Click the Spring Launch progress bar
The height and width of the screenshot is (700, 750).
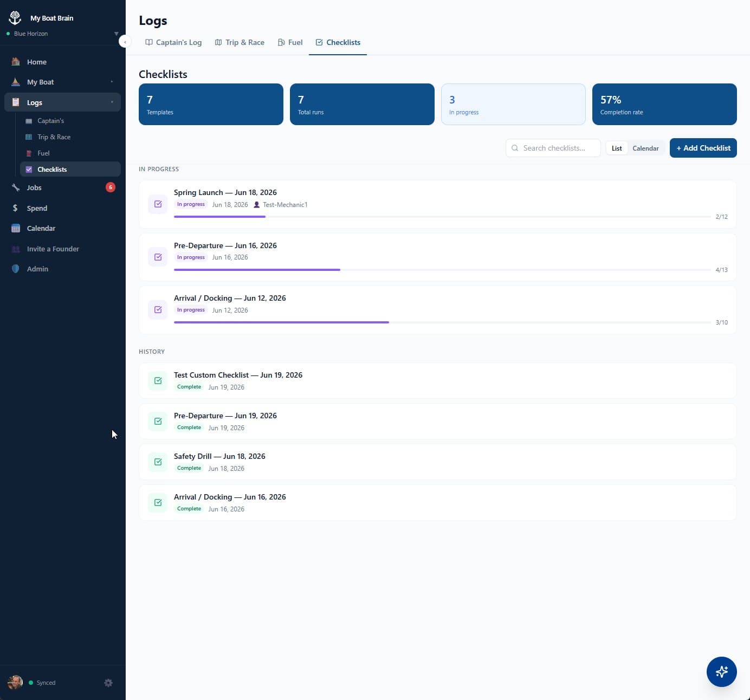(442, 217)
